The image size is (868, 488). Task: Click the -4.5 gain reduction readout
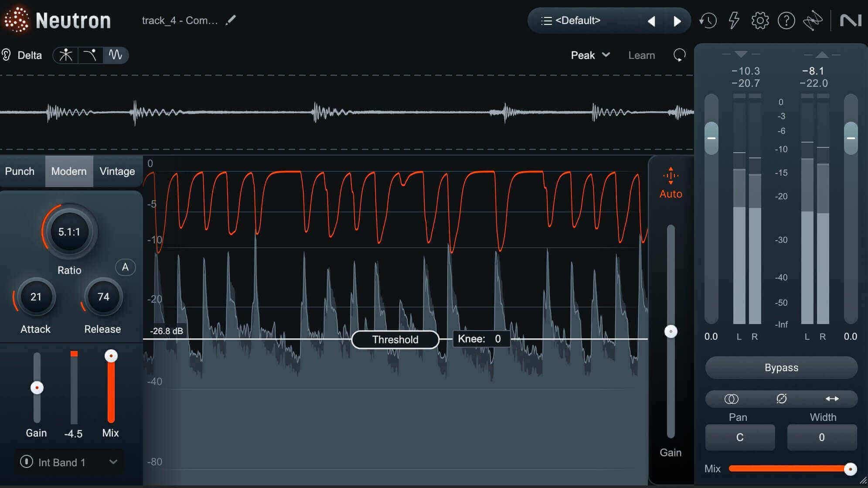coord(73,433)
